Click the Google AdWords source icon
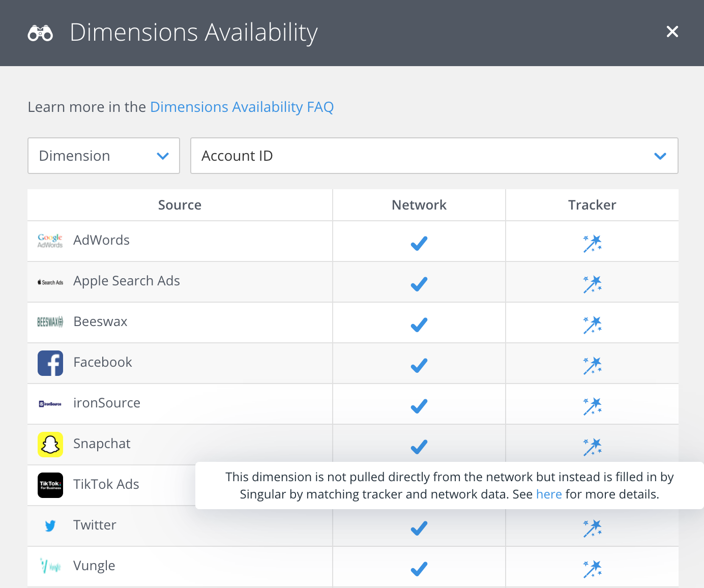The height and width of the screenshot is (588, 704). tap(50, 240)
